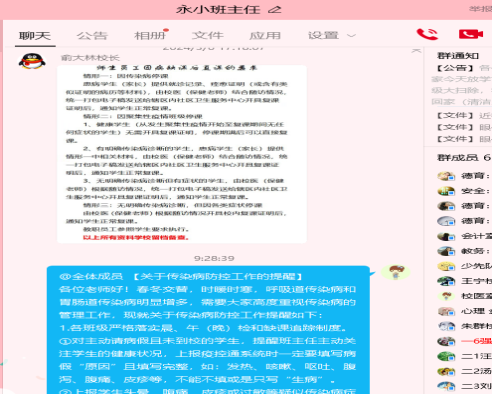Viewport: 492px width, 394px height.
Task: Click the pencil icon to edit group name 永小班主任
Action: 274,10
